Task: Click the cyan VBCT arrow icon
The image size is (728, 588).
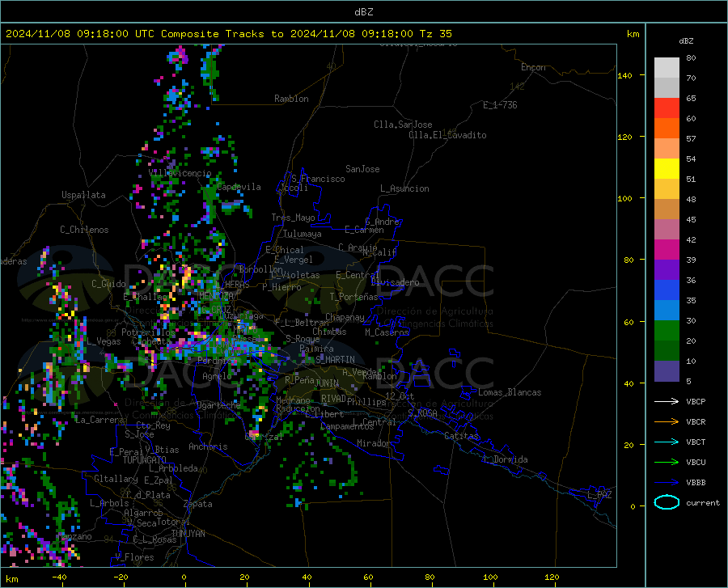Action: click(667, 442)
